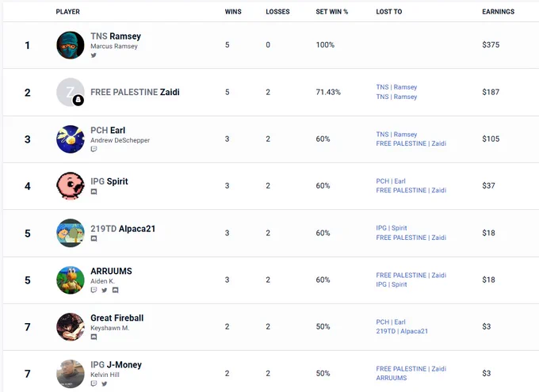
Task: Open the IPG | Spirit link in Alpaca21's row
Action: click(392, 228)
